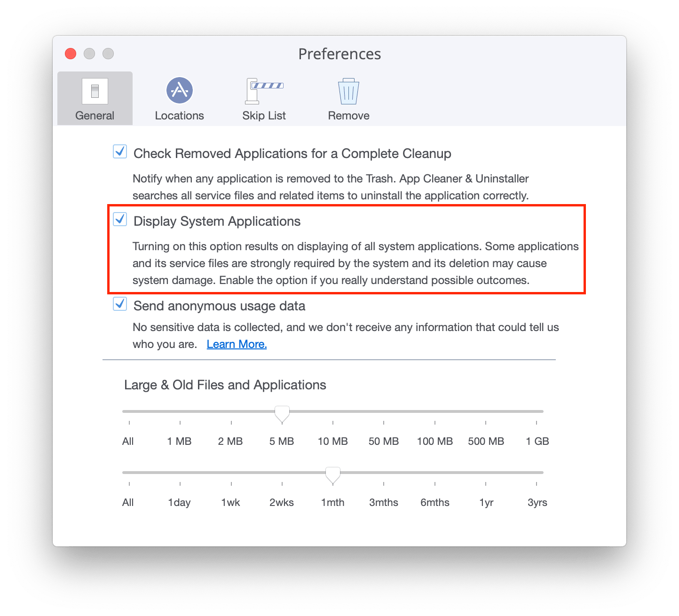Open the Remove settings pane

[348, 97]
